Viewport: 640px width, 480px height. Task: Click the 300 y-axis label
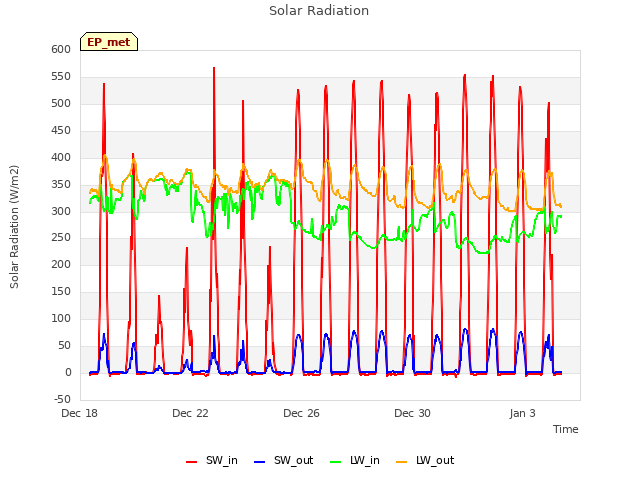tap(61, 211)
